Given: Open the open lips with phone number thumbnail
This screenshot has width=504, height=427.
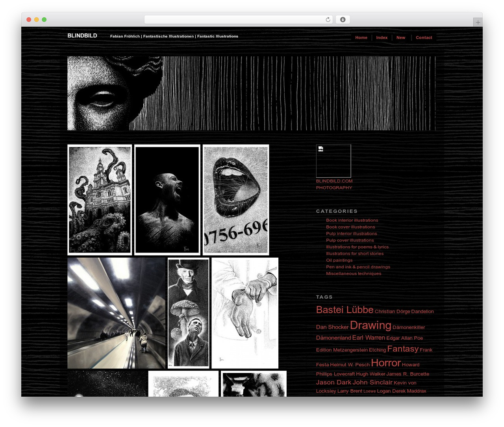Looking at the screenshot, I should coord(236,200).
